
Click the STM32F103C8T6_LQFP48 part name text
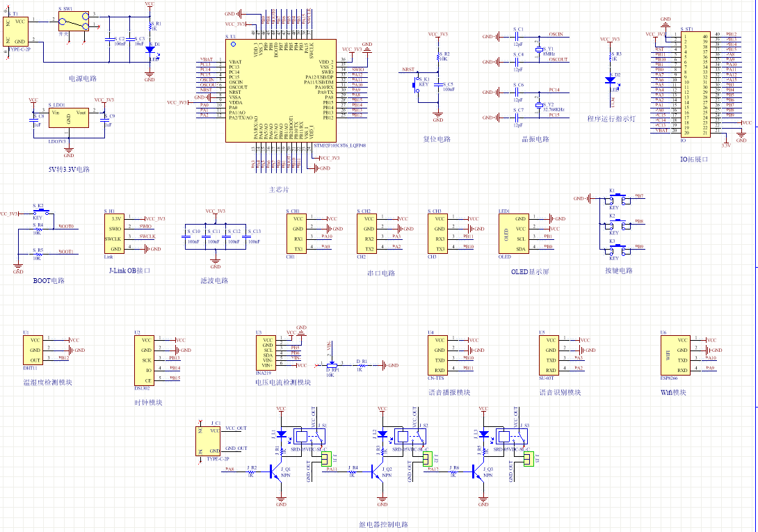[340, 145]
